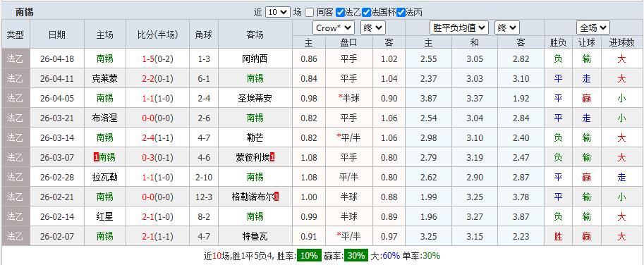Click the corner count 6-1
Screen dimensions: 644x265
pos(204,78)
